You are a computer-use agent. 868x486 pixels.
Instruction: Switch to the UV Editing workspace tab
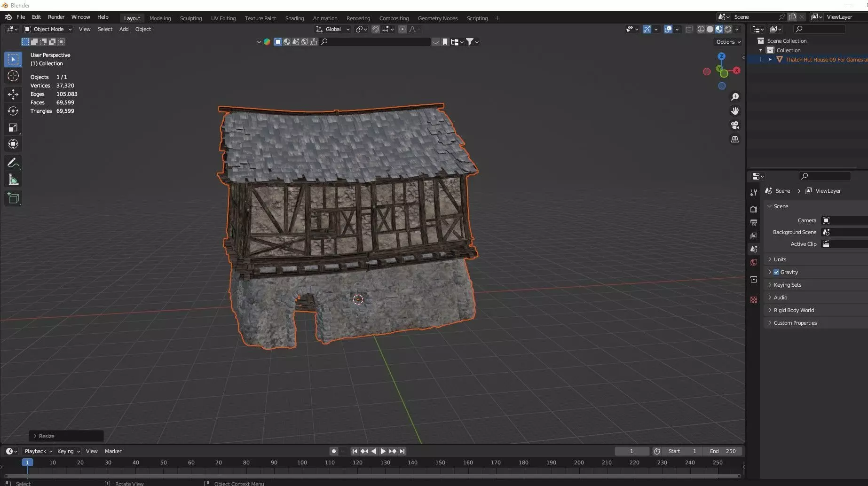223,18
